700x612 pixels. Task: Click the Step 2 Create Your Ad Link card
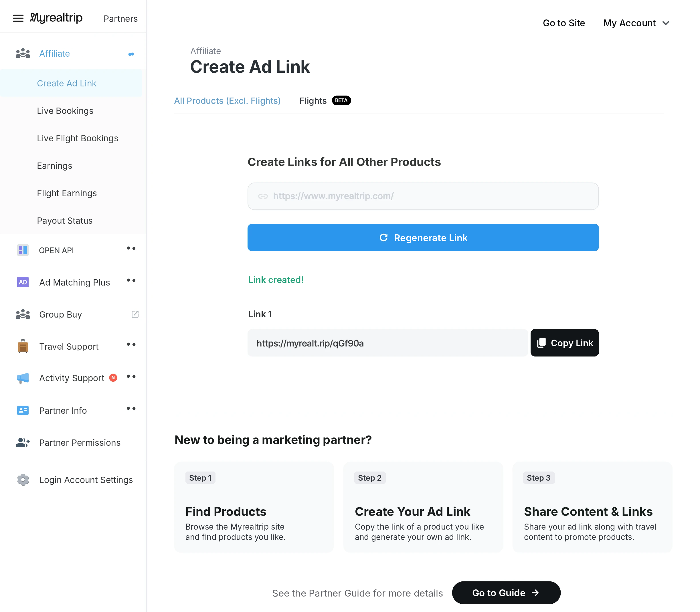[x=423, y=507]
